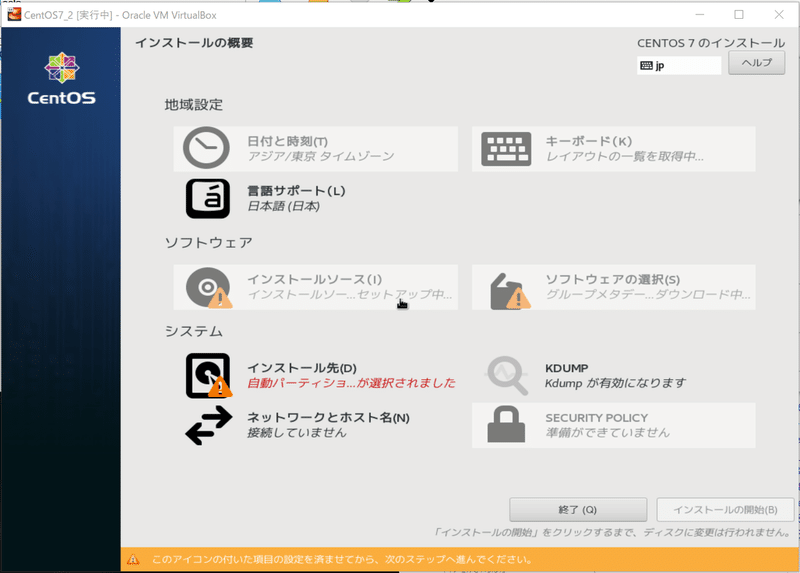Open the software selection package icon
The width and height of the screenshot is (800, 573).
[510, 291]
